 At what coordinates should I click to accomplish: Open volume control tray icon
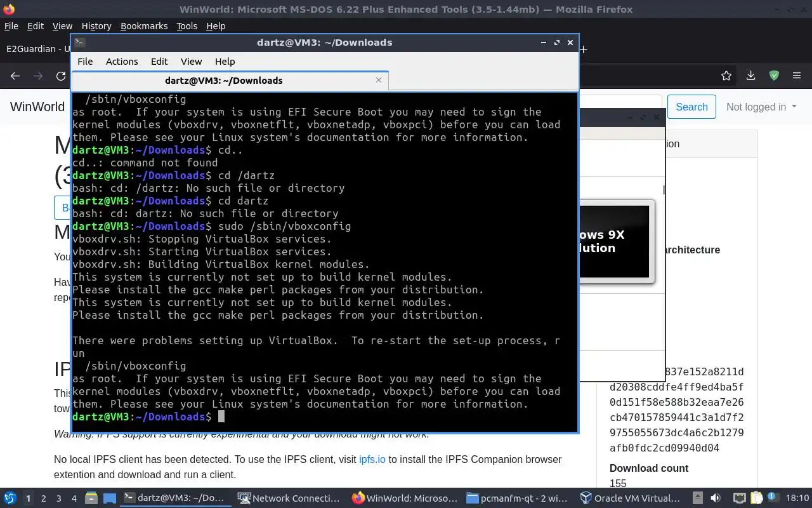pyautogui.click(x=716, y=498)
